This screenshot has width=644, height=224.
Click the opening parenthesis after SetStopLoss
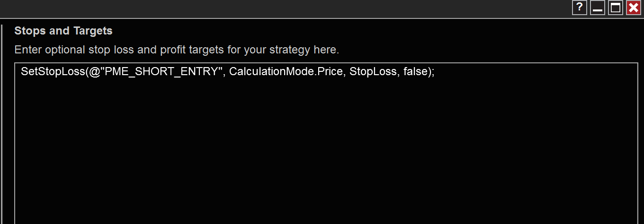click(x=86, y=72)
